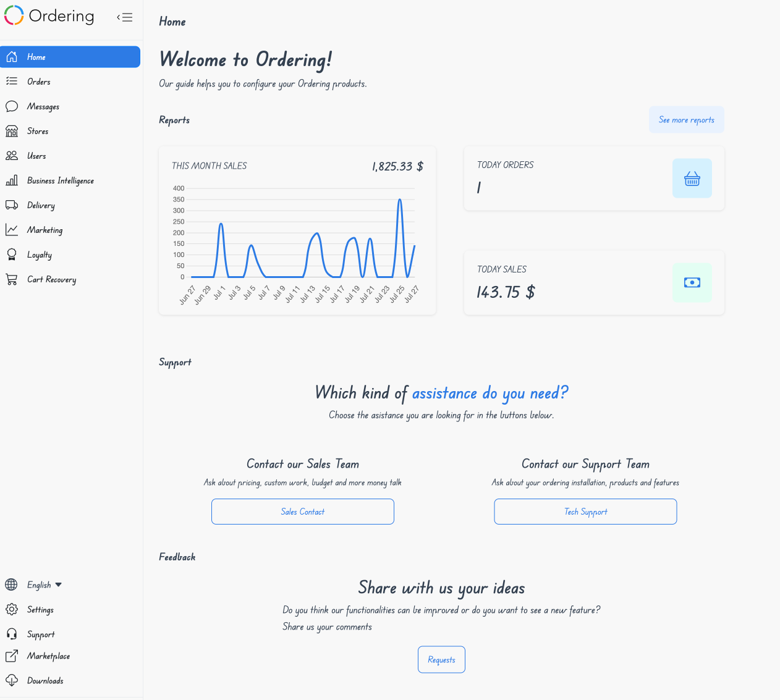Click the Jul 27 chart axis label
Screen dimensions: 780x700
(x=412, y=293)
